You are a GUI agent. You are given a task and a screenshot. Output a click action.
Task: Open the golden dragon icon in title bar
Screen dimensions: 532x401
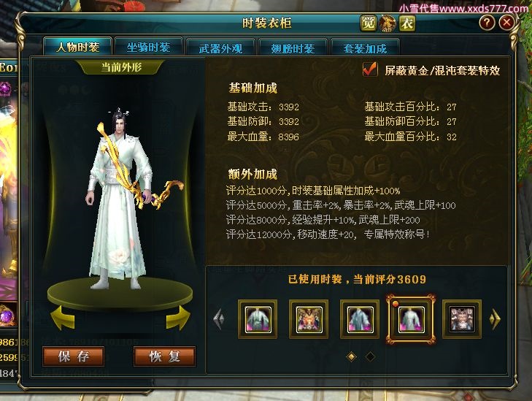click(x=388, y=23)
